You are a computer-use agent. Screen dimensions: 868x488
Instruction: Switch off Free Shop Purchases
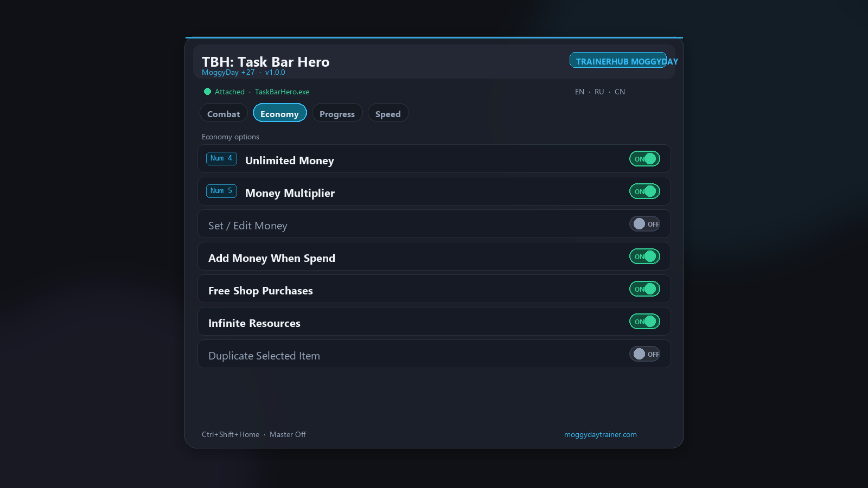point(644,289)
